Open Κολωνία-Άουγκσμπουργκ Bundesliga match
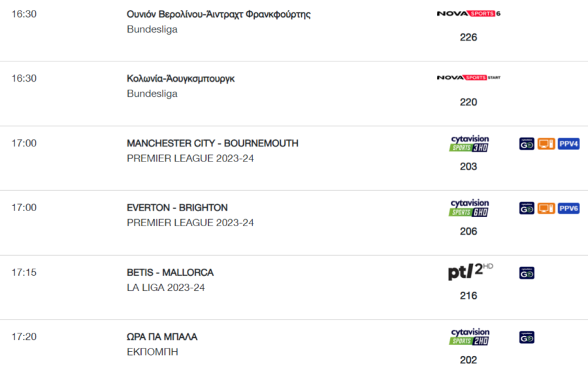This screenshot has width=588, height=372. [x=181, y=78]
